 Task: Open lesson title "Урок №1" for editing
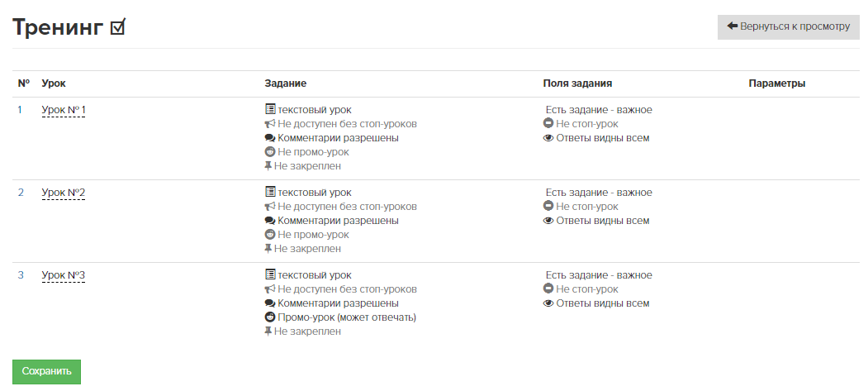pos(63,110)
